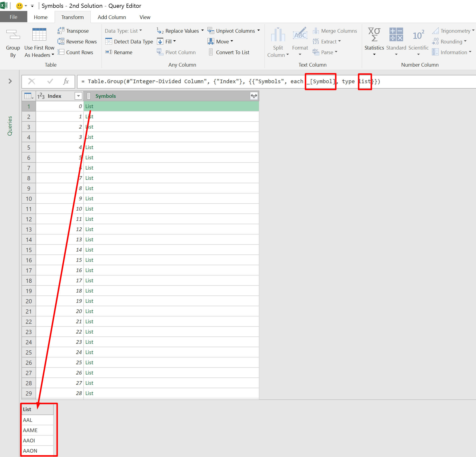Click the Trigonometry icon
476x457 pixels.
pyautogui.click(x=435, y=31)
